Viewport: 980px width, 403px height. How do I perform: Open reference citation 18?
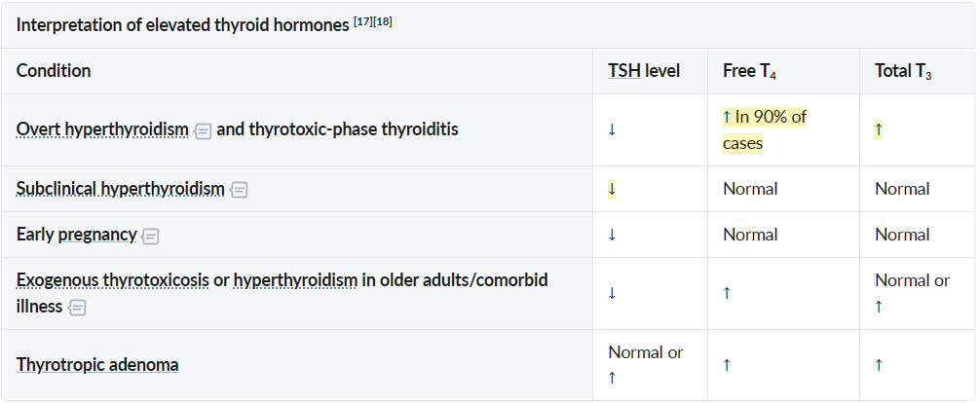[x=383, y=22]
